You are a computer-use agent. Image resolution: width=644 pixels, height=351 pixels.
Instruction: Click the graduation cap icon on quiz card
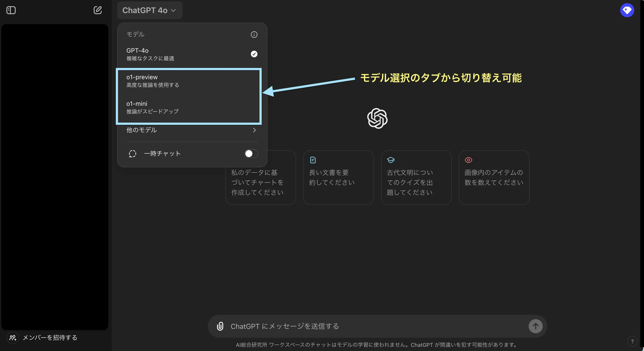point(391,160)
